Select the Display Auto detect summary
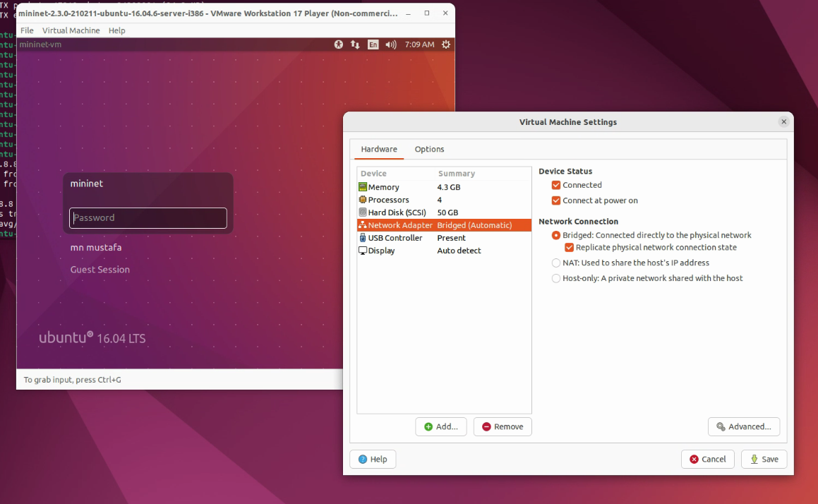The image size is (818, 504). click(459, 251)
